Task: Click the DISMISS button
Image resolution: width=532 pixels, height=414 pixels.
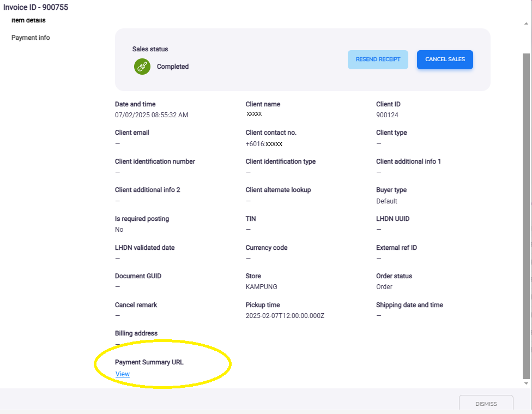Action: [x=486, y=404]
